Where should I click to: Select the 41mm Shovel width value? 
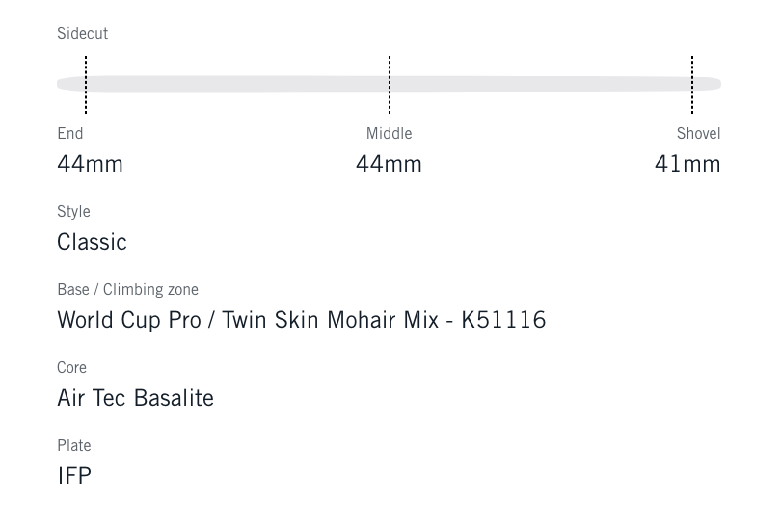(687, 164)
